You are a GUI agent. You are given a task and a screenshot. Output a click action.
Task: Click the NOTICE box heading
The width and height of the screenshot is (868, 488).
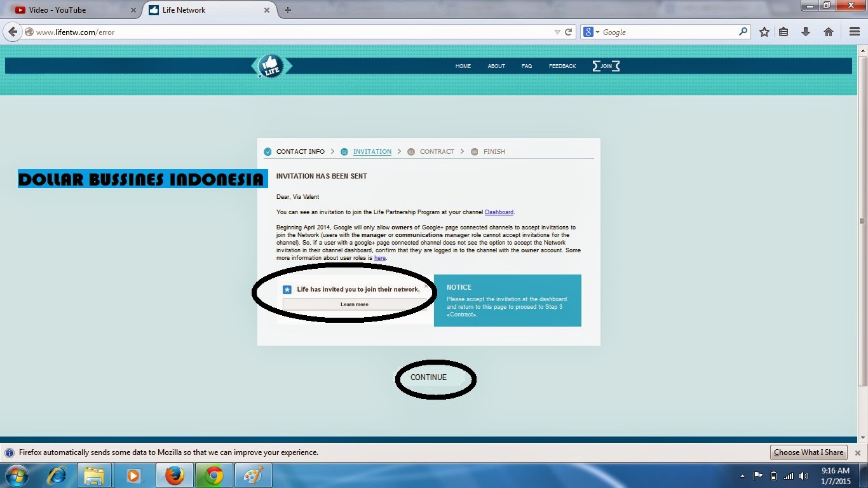click(x=459, y=288)
